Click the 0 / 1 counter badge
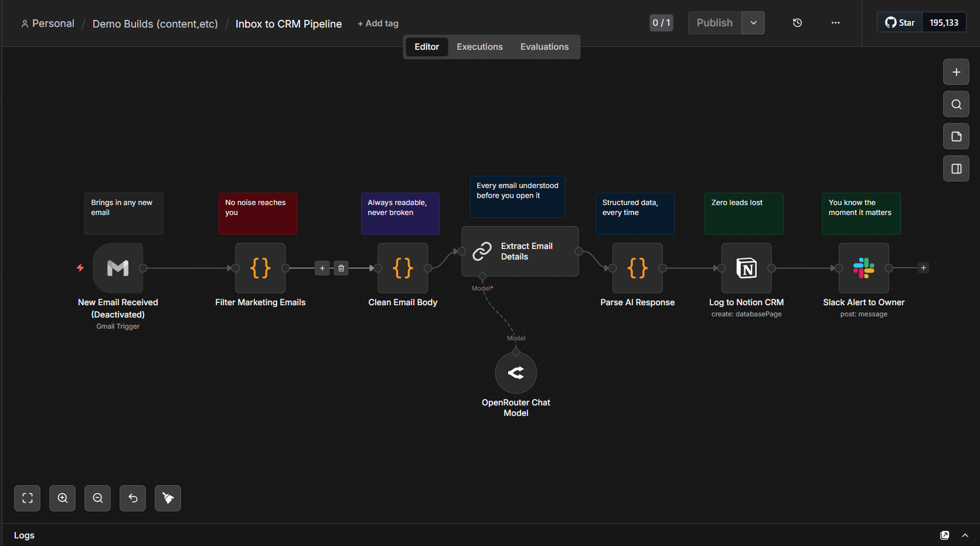Image resolution: width=980 pixels, height=546 pixels. 661,23
